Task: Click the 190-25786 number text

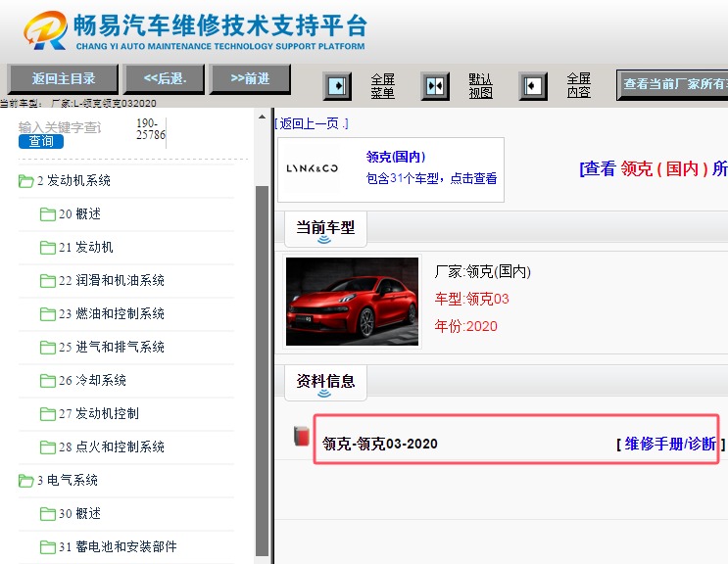Action: [x=151, y=129]
